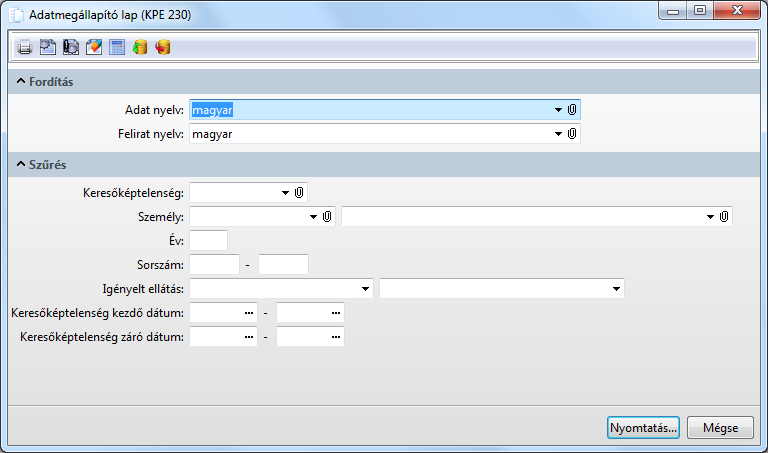Open date picker for first záró dátum field

tap(249, 336)
